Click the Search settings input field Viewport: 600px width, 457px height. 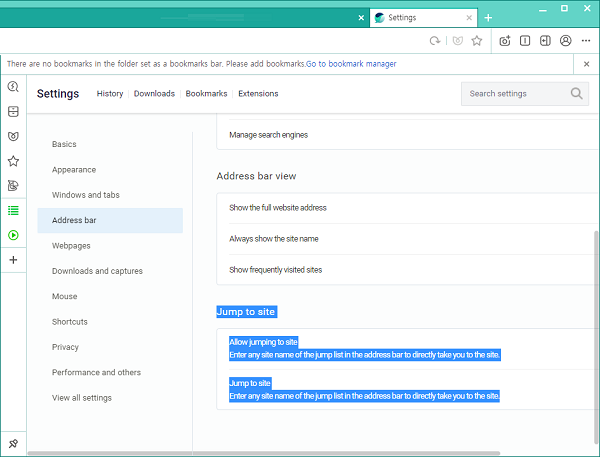pos(515,94)
